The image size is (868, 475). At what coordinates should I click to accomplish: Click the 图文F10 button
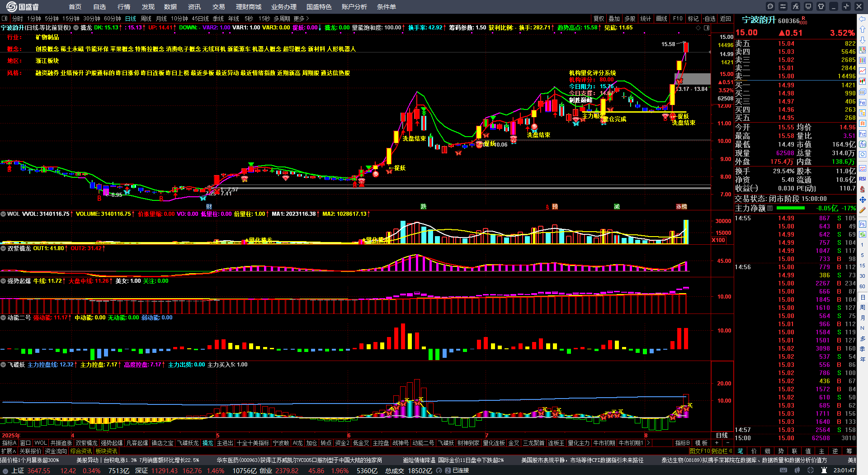click(x=700, y=451)
